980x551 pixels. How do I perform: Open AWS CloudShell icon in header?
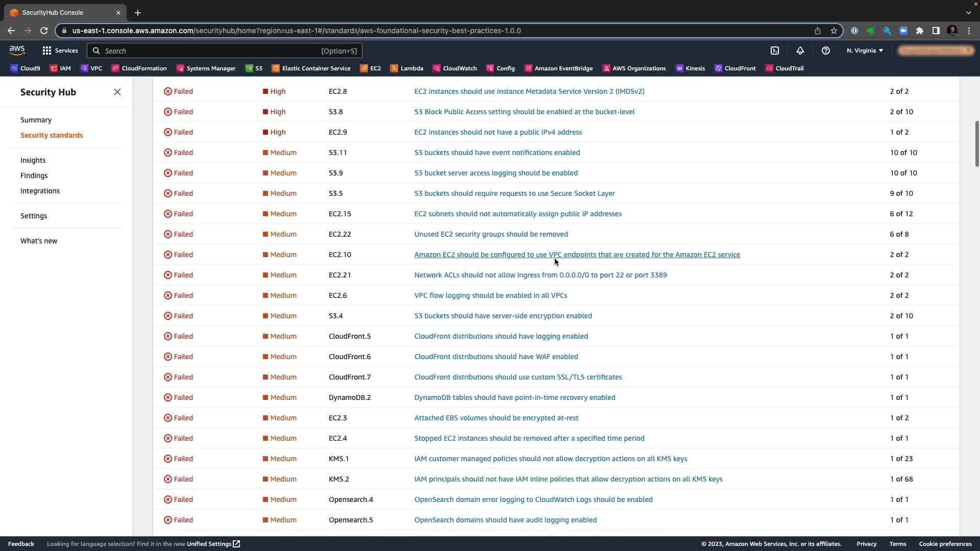pyautogui.click(x=775, y=51)
